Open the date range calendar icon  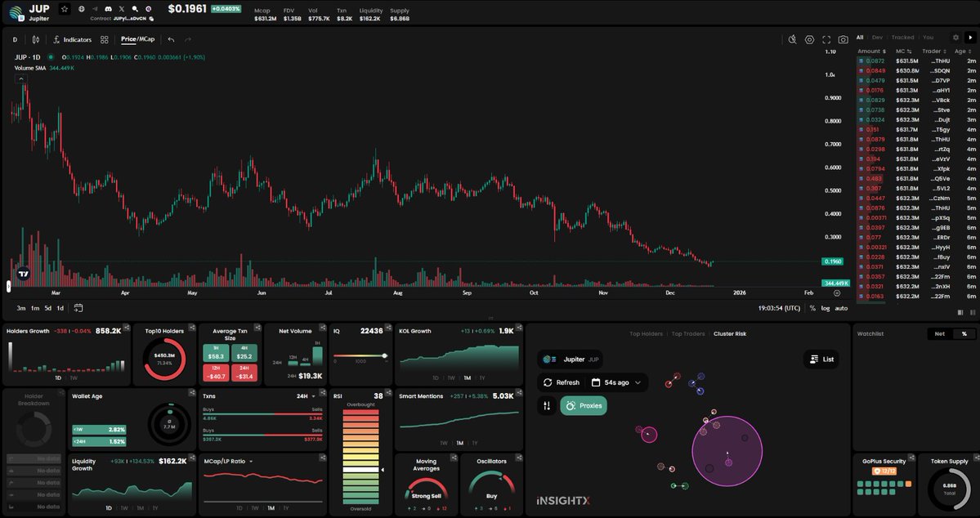(78, 308)
